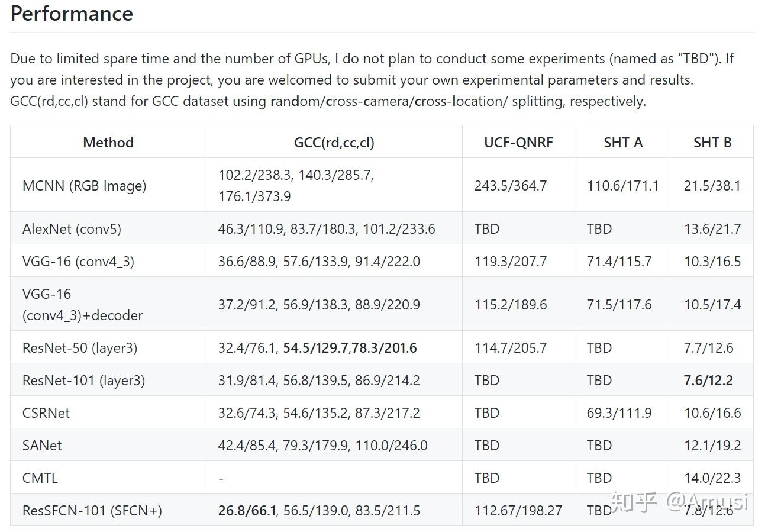Click the Method column header
This screenshot has height=532, width=768.
pos(108,142)
